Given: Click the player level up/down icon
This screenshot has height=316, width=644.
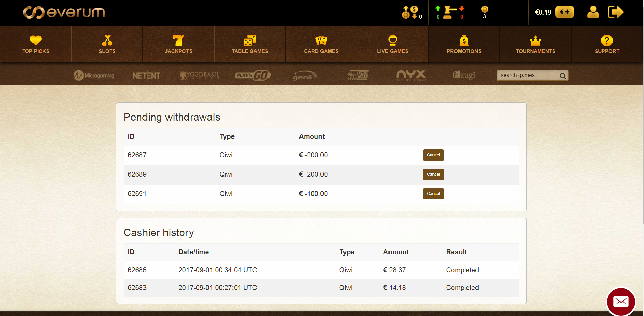Looking at the screenshot, I should [450, 13].
